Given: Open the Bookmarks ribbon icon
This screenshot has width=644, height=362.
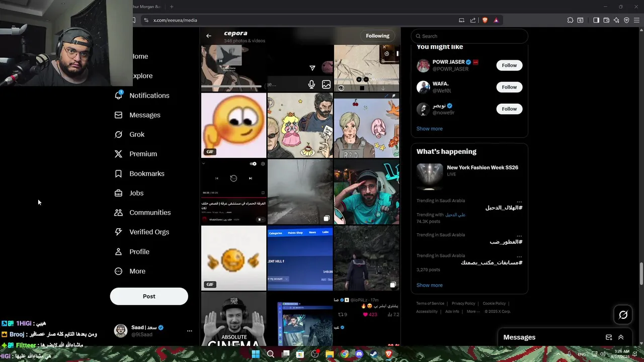Looking at the screenshot, I should coord(118,173).
